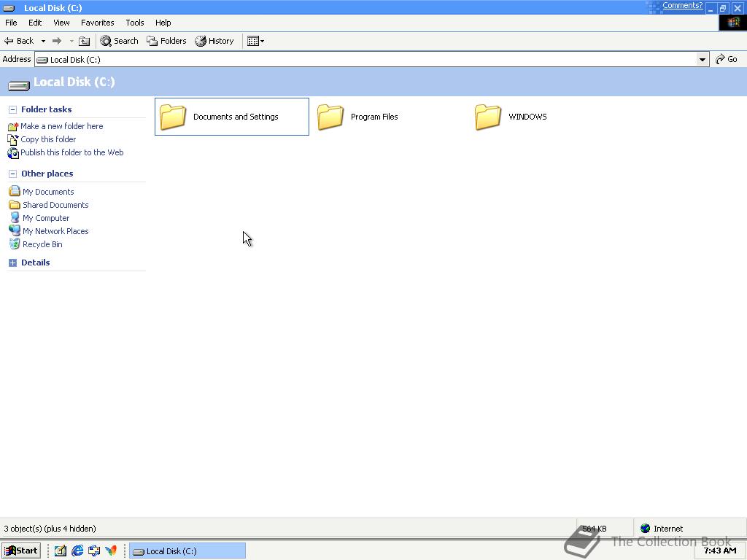Expand the Address bar dropdown list
747x560 pixels.
(x=703, y=60)
